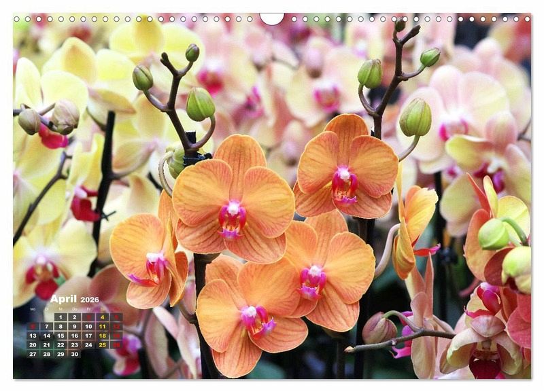Click the April 10 date cell
544x392 pixels.
click(x=88, y=326)
